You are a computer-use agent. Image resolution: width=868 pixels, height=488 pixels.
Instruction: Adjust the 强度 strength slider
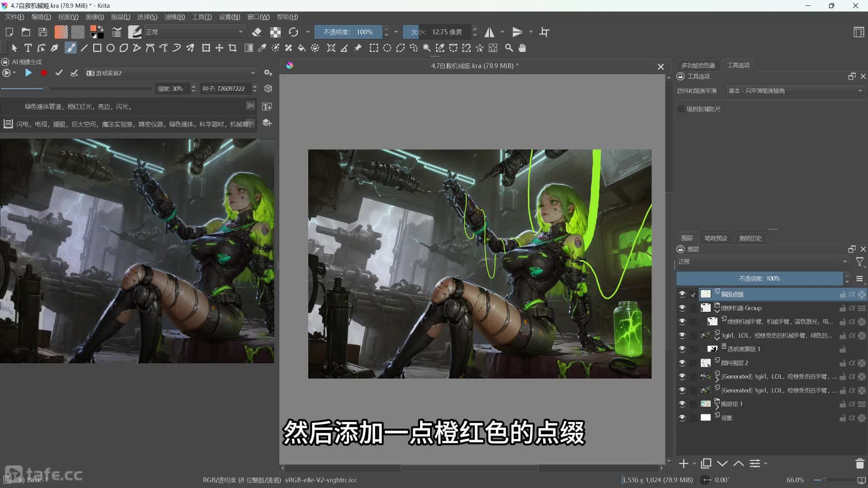click(x=76, y=89)
